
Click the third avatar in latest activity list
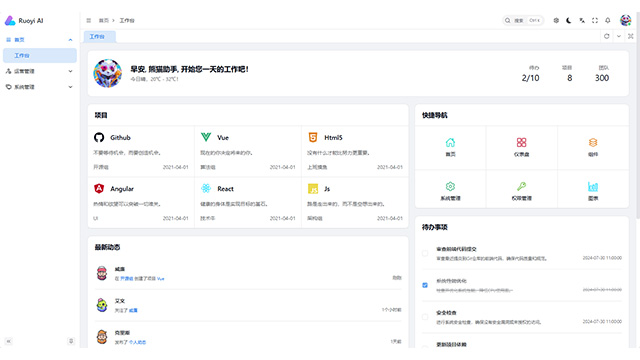102,337
